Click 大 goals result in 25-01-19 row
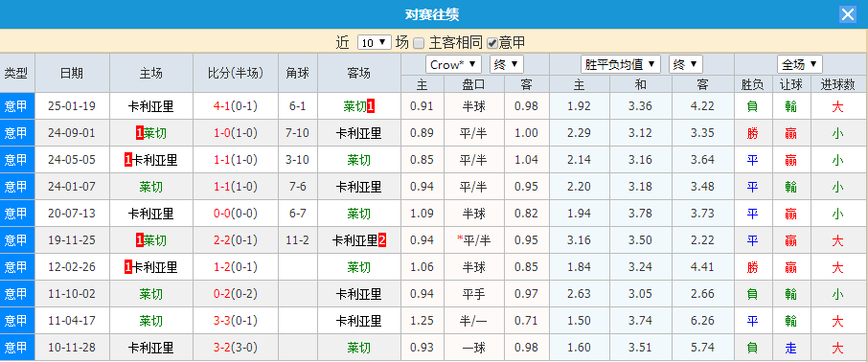Image resolution: width=868 pixels, height=362 pixels. tap(838, 106)
